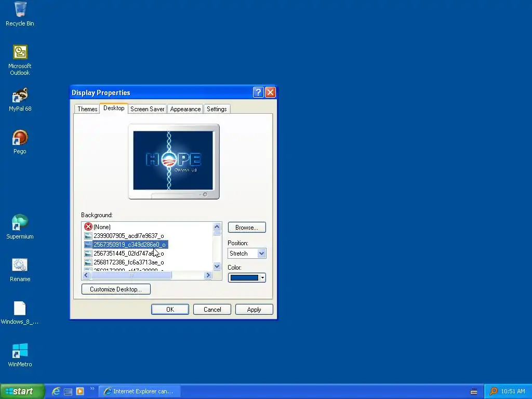Screen dimensions: 532x399
Task: Click background list scroll left arrow
Action: tap(86, 275)
